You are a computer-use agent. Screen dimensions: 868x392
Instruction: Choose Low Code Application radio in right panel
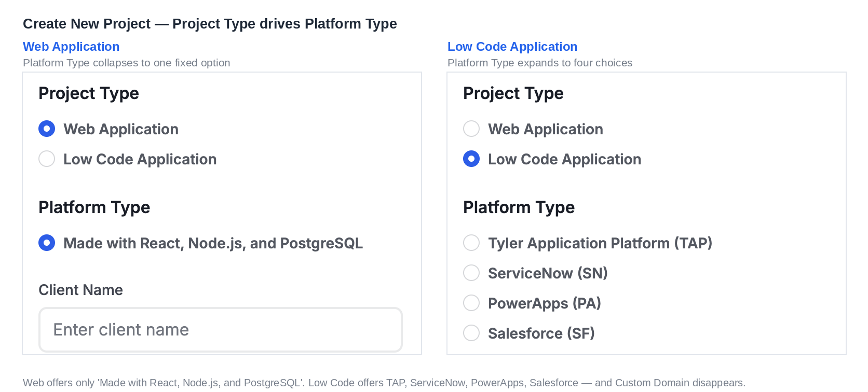pos(471,159)
